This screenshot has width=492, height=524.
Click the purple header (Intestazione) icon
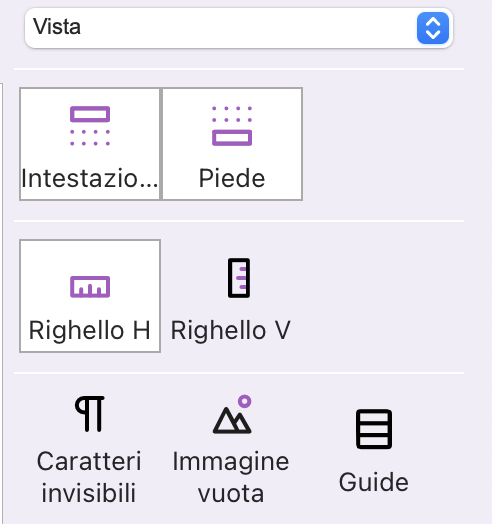90,126
